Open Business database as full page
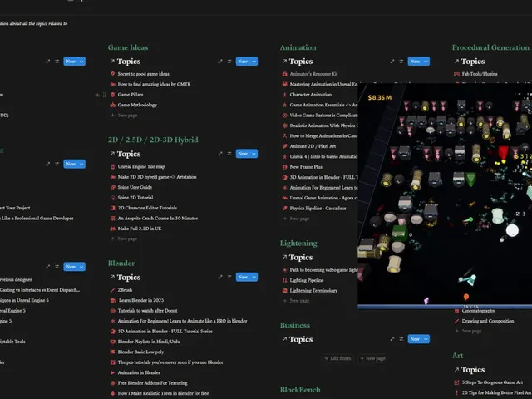Screen dimensions: 532x399 point(392,339)
